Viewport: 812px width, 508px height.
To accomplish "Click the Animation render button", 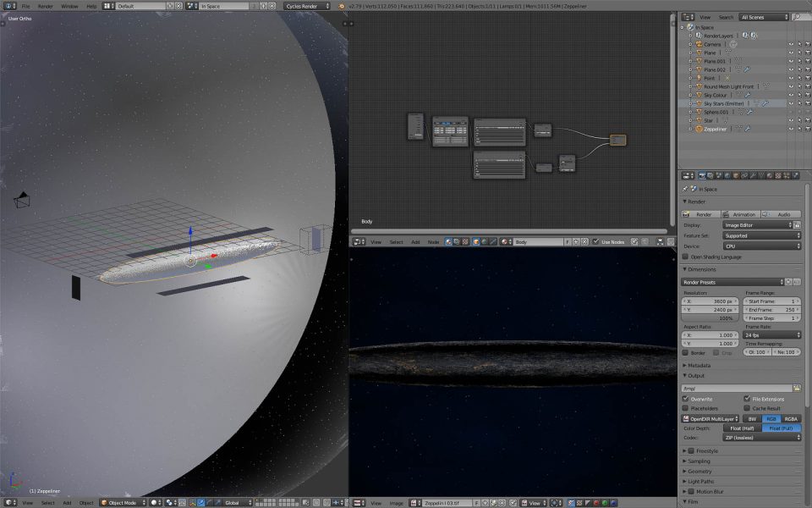I will click(x=743, y=214).
